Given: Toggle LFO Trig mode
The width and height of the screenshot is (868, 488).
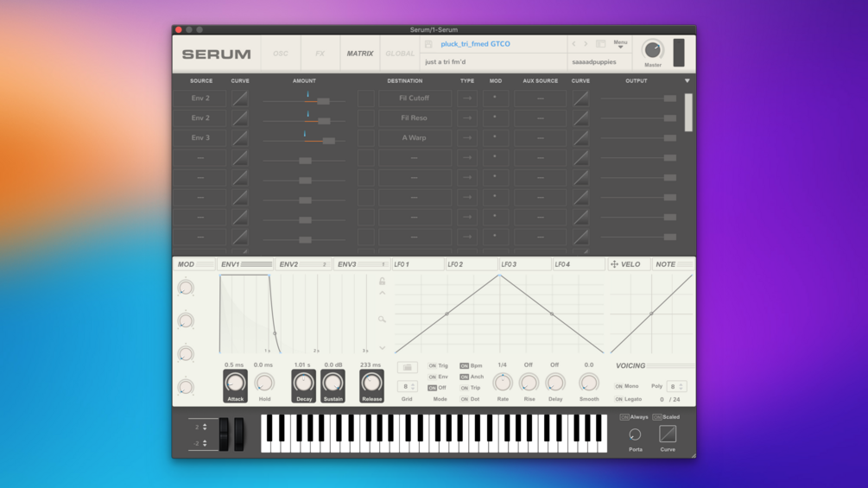Looking at the screenshot, I should click(433, 365).
